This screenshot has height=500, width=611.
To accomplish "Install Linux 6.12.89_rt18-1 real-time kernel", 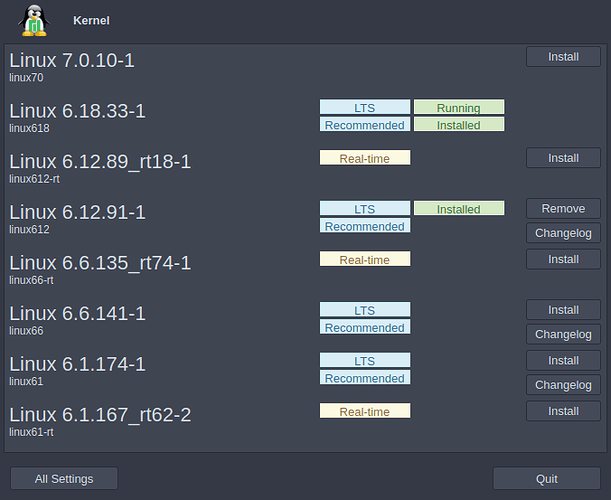I will 563,158.
